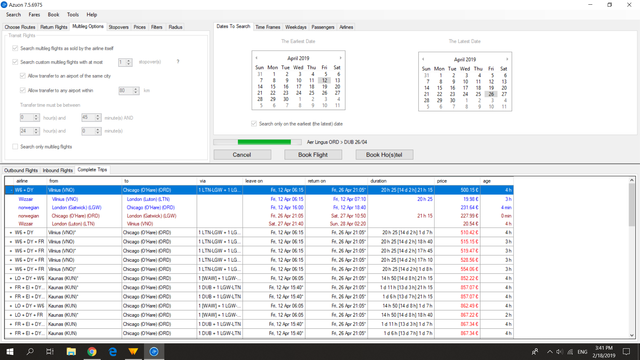Go to next month in Earliest Date calendar
Viewport: 640px width, 360px height.
(x=340, y=58)
